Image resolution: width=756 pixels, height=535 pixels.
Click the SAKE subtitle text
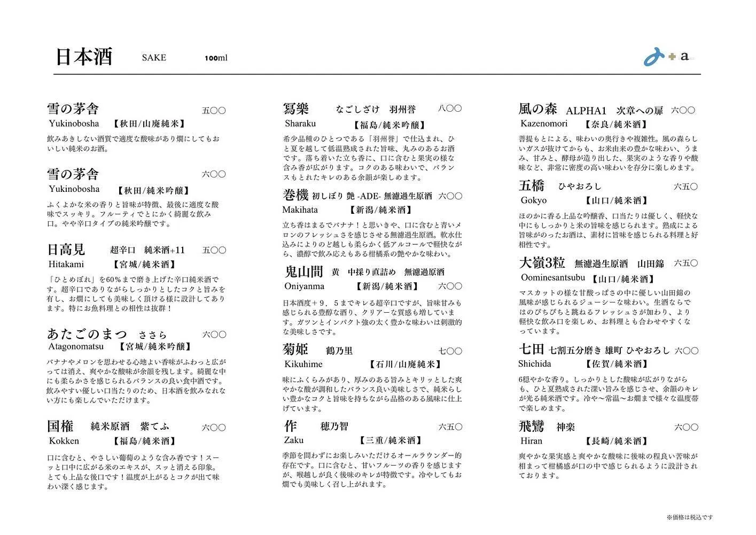(x=154, y=58)
